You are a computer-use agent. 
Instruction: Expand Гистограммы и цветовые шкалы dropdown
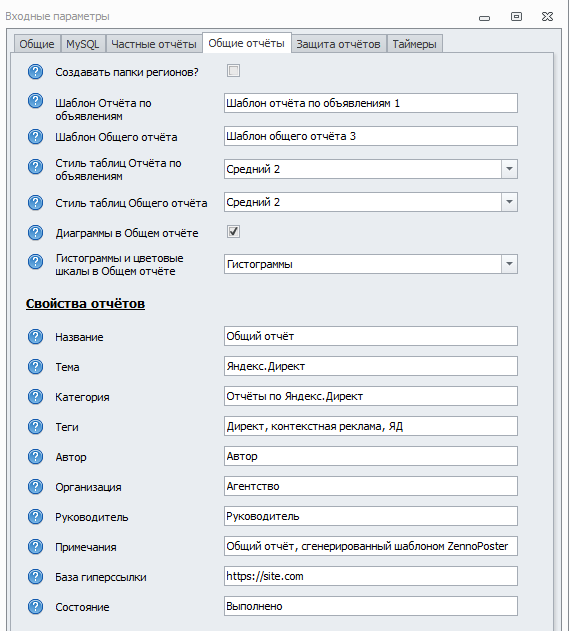509,264
